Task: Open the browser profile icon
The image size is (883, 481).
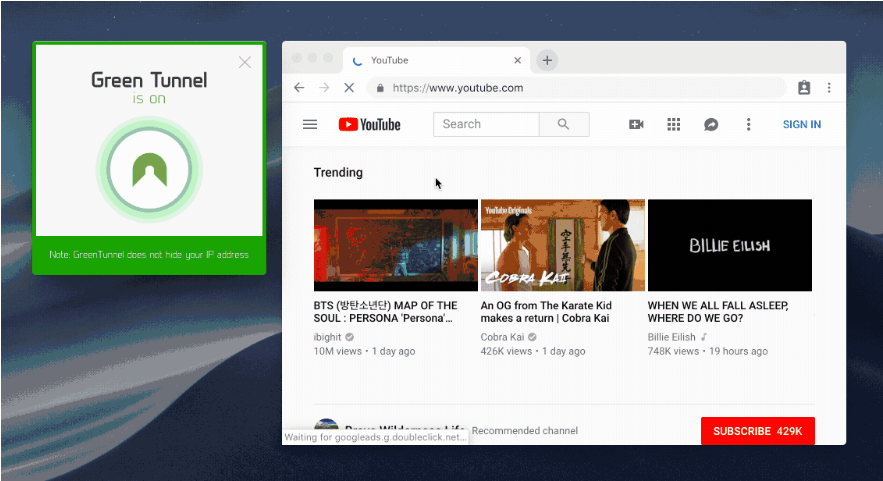Action: pyautogui.click(x=804, y=88)
